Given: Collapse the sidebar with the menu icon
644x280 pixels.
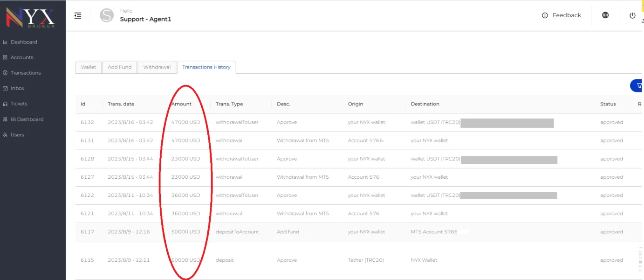Looking at the screenshot, I should coord(78,15).
